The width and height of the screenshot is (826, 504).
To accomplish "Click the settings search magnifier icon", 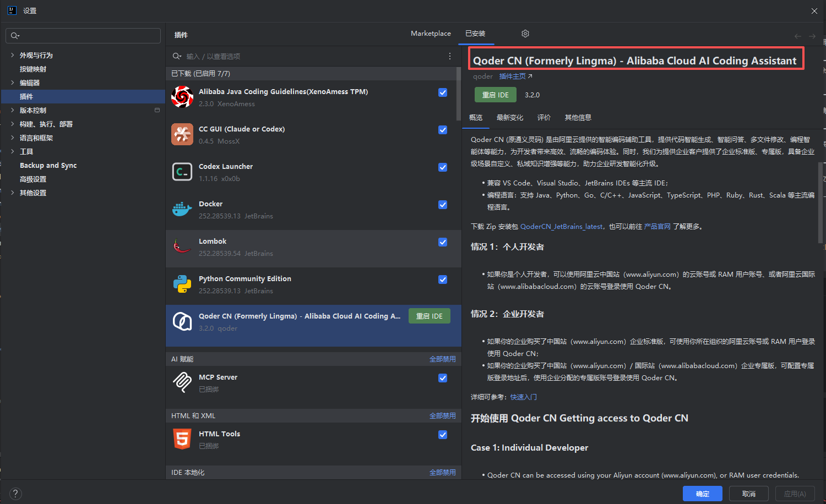I will [x=15, y=36].
